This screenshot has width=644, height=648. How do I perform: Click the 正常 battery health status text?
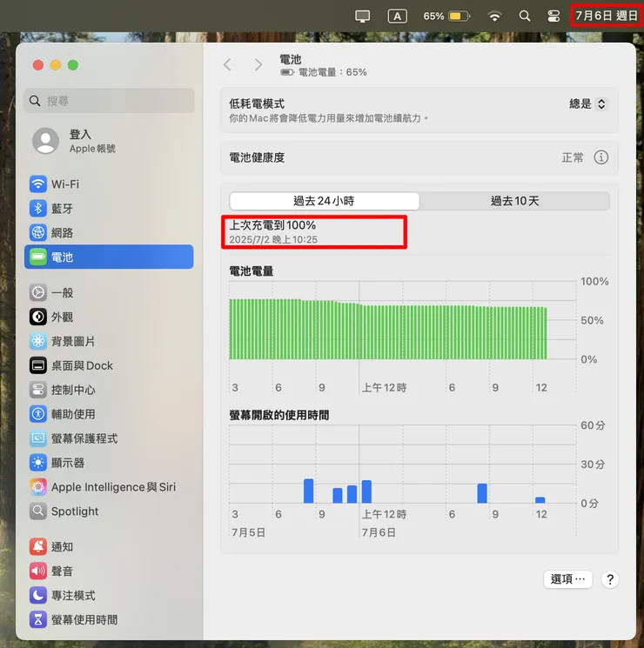[573, 157]
